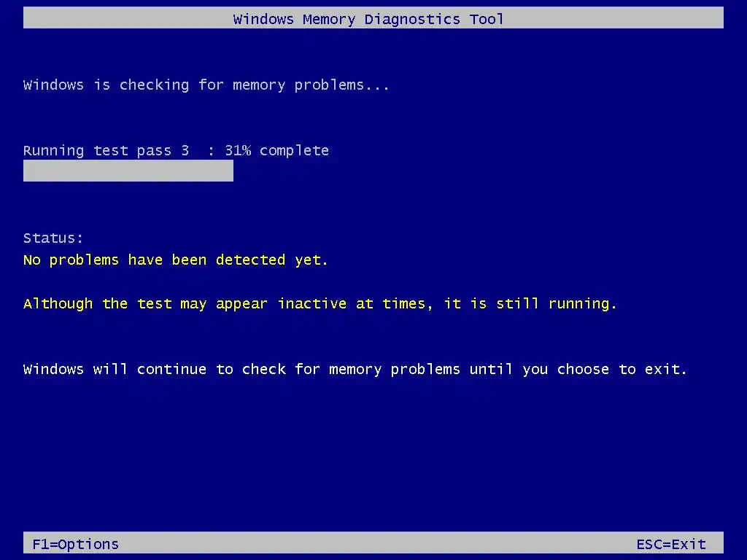Click the gray footer bar at bottom
The height and width of the screenshot is (560, 747).
coord(373,542)
